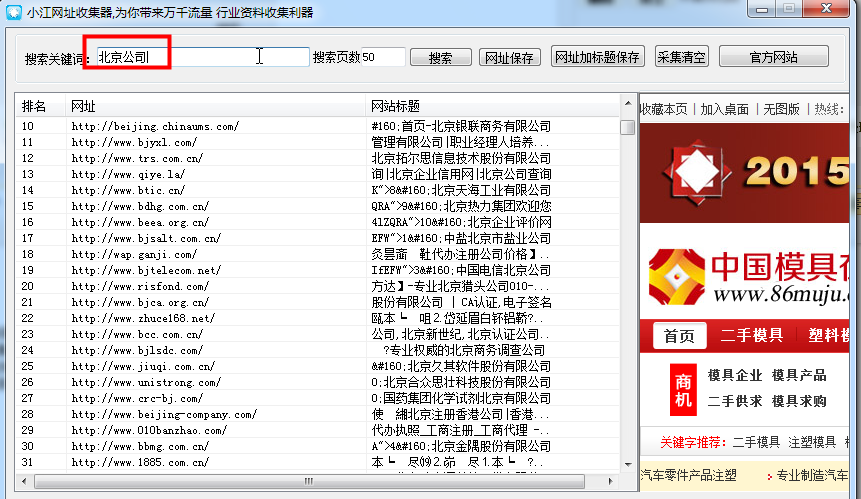
Task: Open the 首页 tab on webpage
Action: [x=679, y=335]
